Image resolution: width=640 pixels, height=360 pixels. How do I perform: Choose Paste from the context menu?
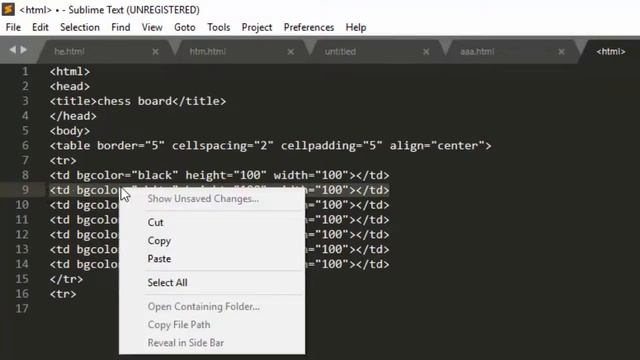click(159, 259)
